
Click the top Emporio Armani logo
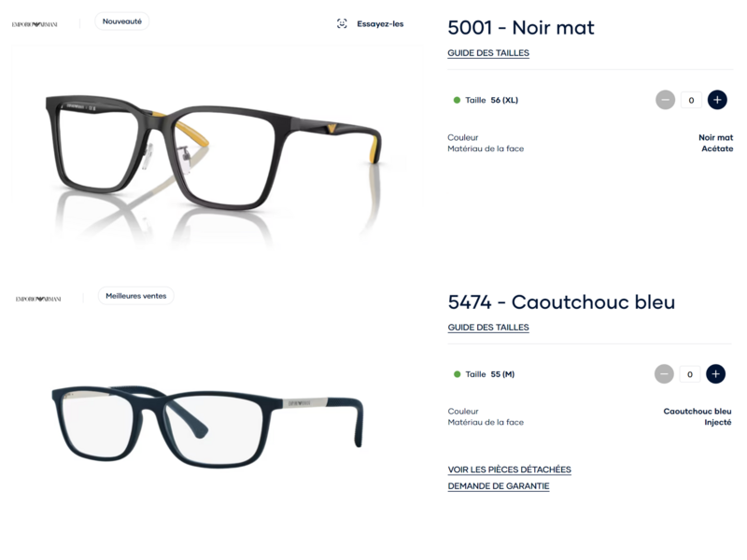coord(35,24)
